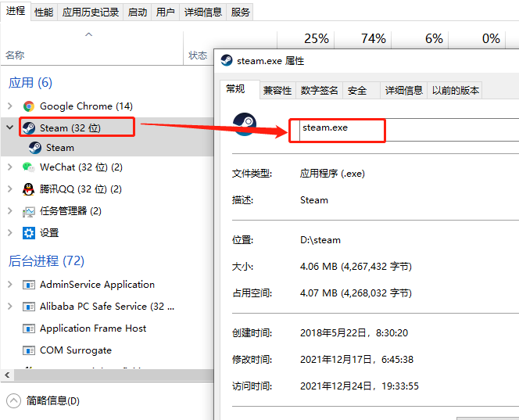Viewport: 519px width, 420px height.
Task: Click the 应用 (6) group heading
Action: tap(30, 83)
